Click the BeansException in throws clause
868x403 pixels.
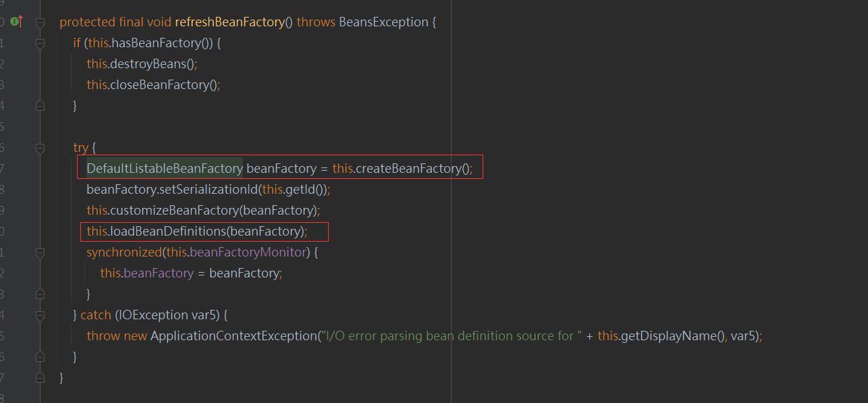[383, 22]
